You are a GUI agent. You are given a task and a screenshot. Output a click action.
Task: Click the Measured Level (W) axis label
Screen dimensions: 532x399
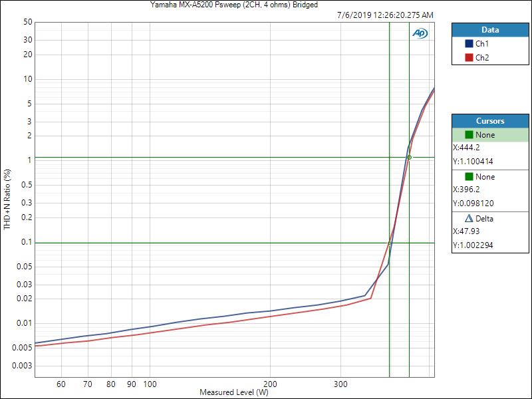pyautogui.click(x=233, y=392)
